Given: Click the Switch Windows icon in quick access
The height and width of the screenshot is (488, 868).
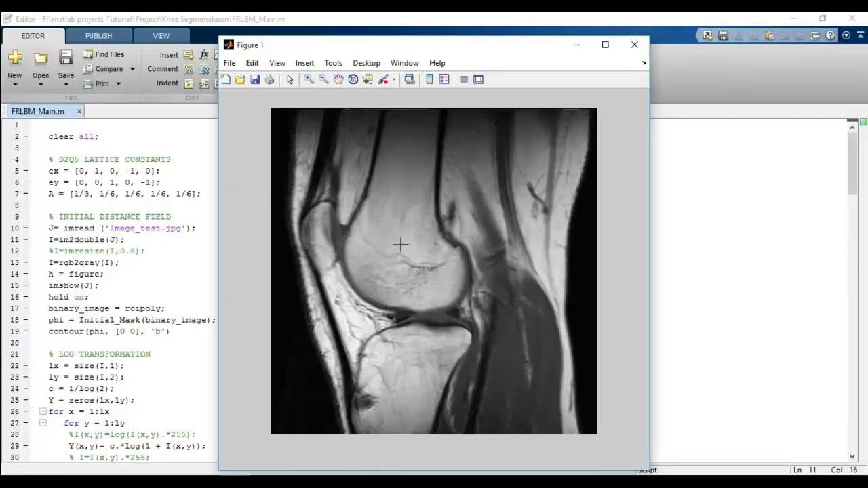Looking at the screenshot, I should [x=815, y=35].
